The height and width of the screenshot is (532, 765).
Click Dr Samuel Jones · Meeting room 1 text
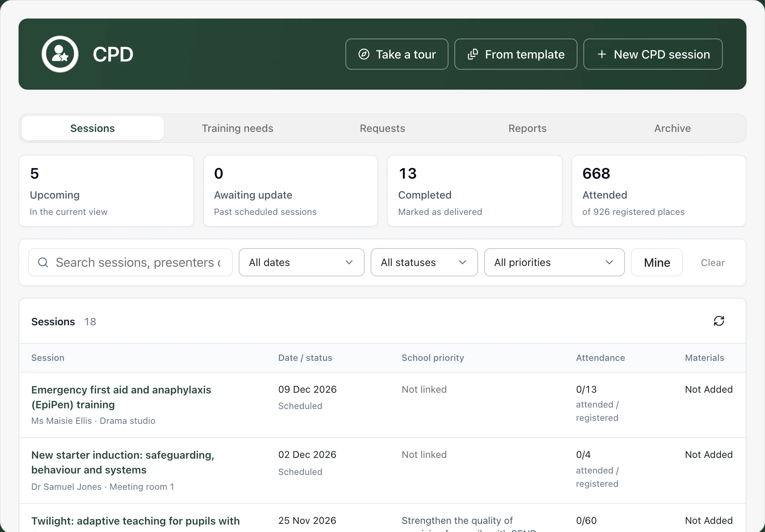(103, 487)
